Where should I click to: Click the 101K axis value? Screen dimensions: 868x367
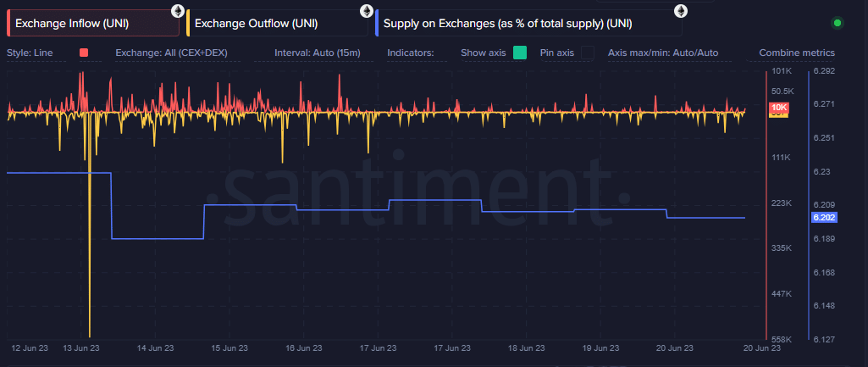coord(782,71)
